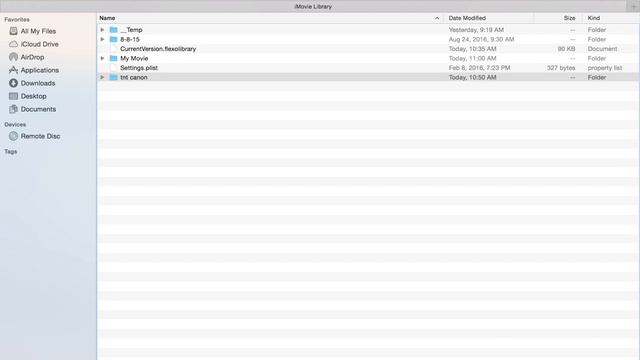The height and width of the screenshot is (360, 640).
Task: Click the plus button in title bar
Action: click(633, 7)
